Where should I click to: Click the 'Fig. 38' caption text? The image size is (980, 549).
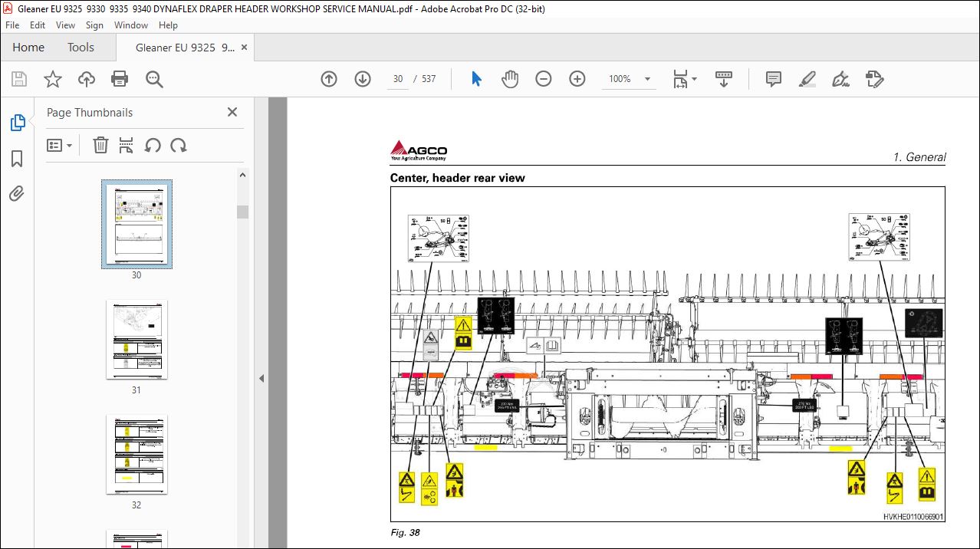[x=405, y=533]
